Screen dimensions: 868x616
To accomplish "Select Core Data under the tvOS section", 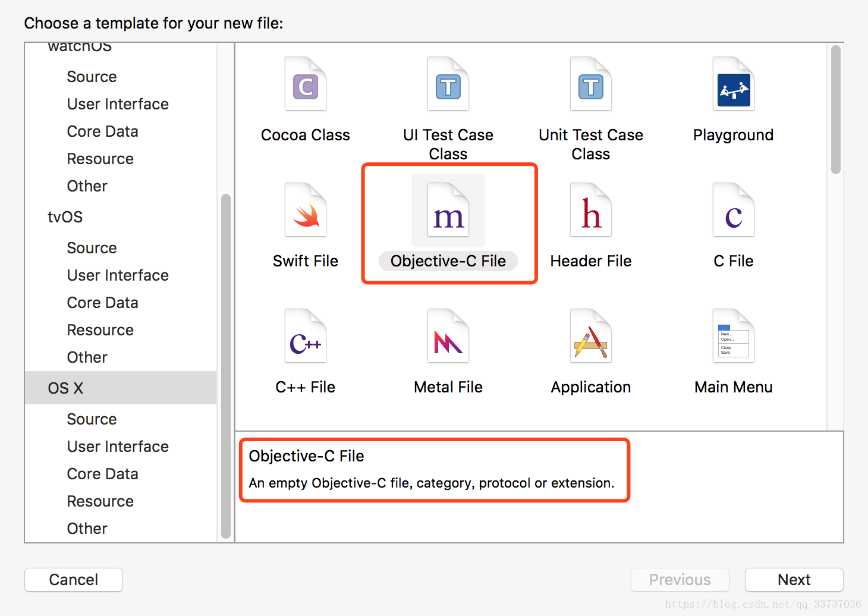I will tap(102, 303).
